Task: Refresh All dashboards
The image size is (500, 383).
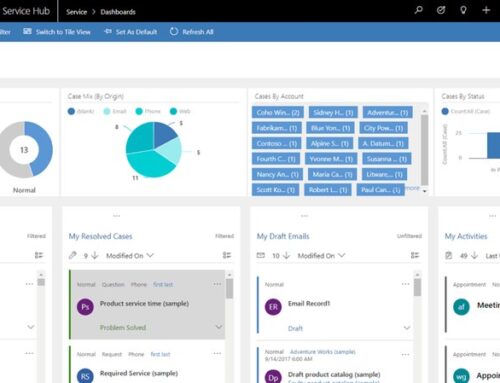Action: [192, 32]
